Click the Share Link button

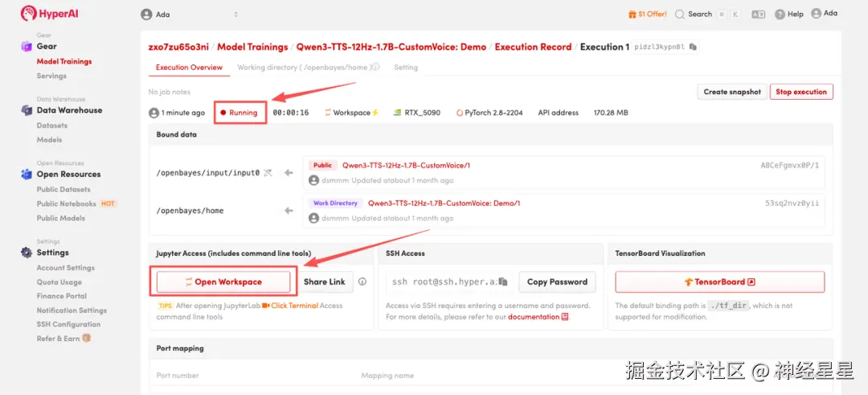pyautogui.click(x=325, y=282)
